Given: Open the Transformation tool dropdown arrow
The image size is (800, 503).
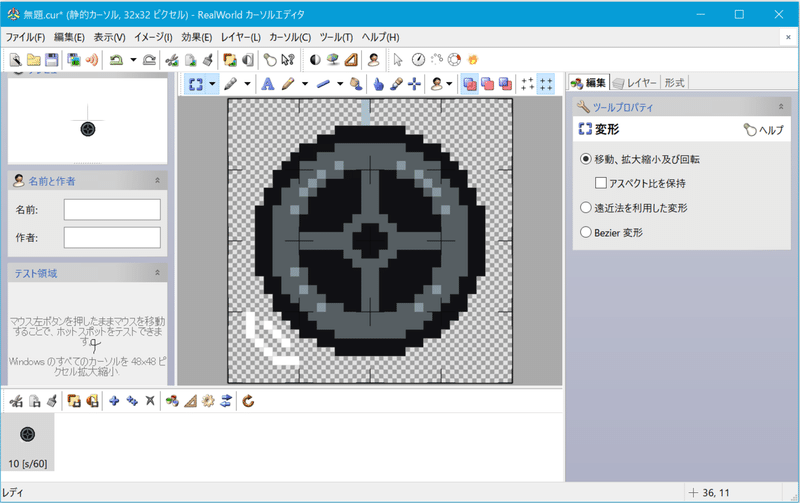Looking at the screenshot, I should 212,84.
